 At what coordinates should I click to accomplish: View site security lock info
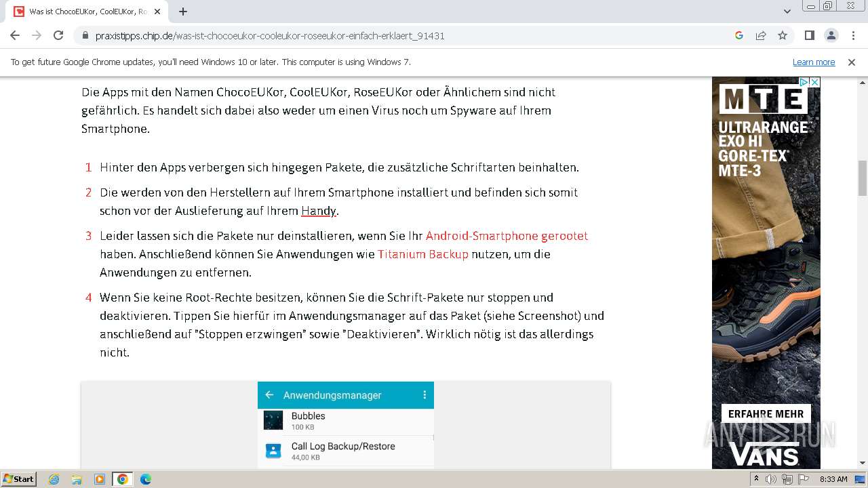(x=85, y=36)
